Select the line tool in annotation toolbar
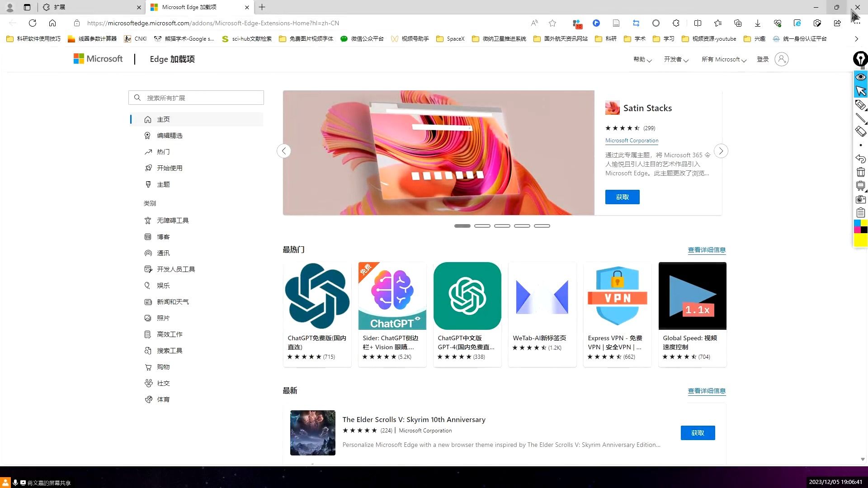 tap(861, 118)
